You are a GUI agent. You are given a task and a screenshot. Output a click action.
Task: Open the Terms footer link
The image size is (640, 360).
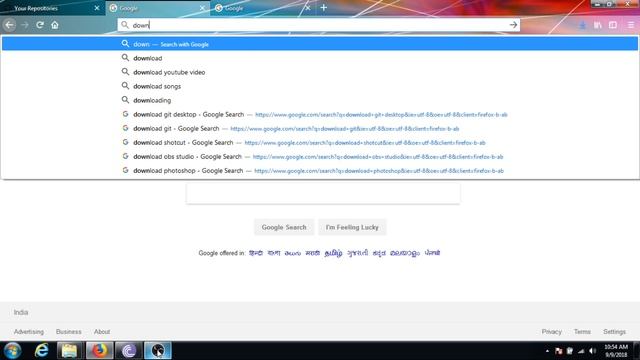pos(582,332)
